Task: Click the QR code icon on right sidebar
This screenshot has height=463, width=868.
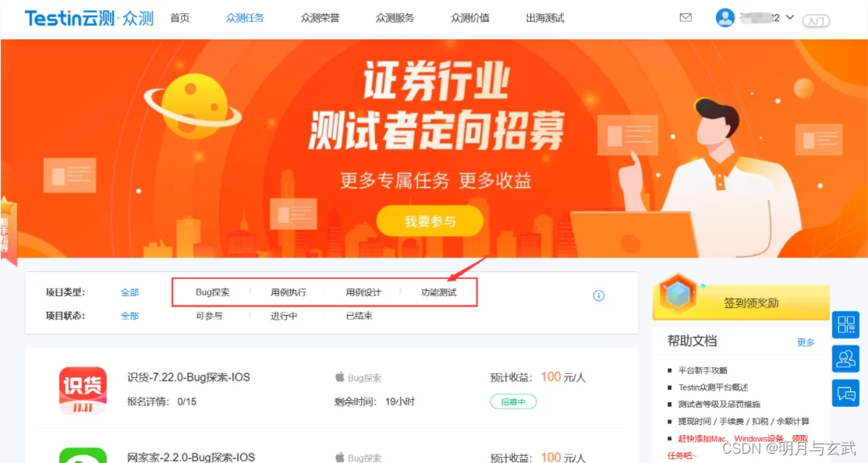Action: tap(845, 324)
